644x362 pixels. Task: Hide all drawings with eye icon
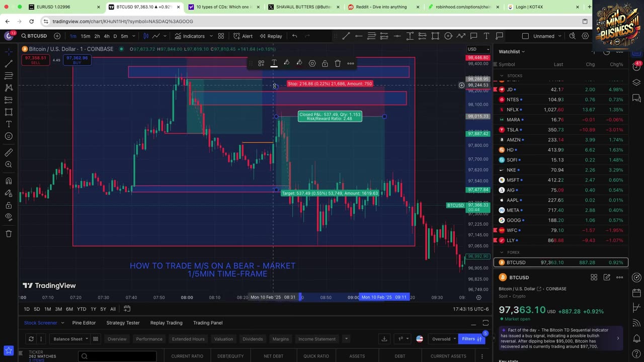pyautogui.click(x=9, y=217)
